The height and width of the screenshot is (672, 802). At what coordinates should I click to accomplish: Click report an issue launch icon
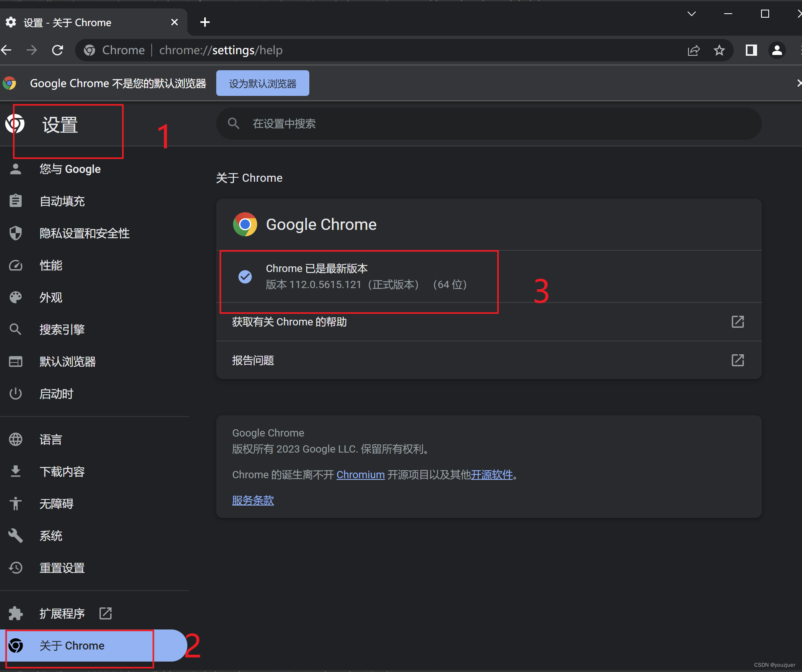coord(737,360)
